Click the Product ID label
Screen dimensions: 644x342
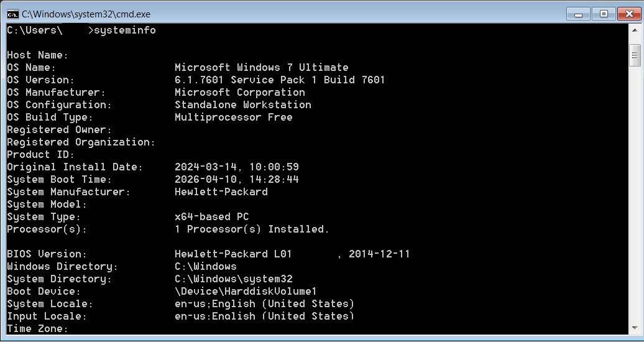pos(41,155)
